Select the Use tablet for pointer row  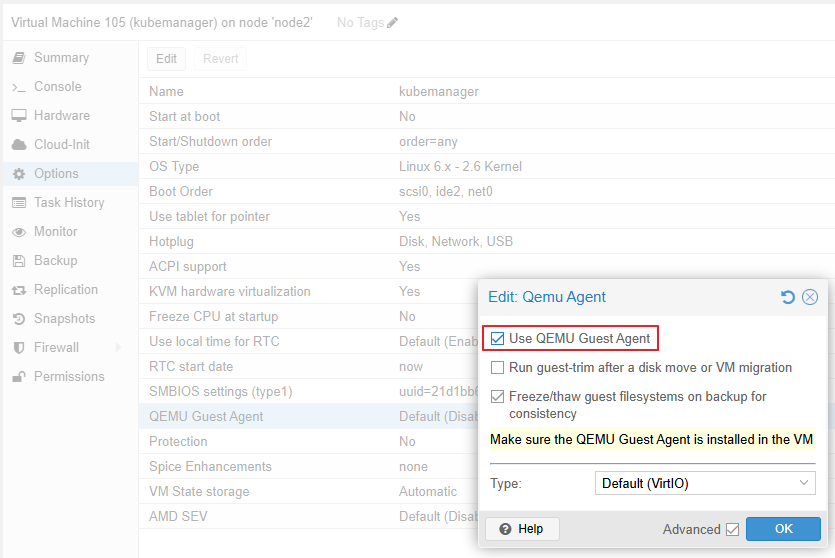[x=487, y=216]
